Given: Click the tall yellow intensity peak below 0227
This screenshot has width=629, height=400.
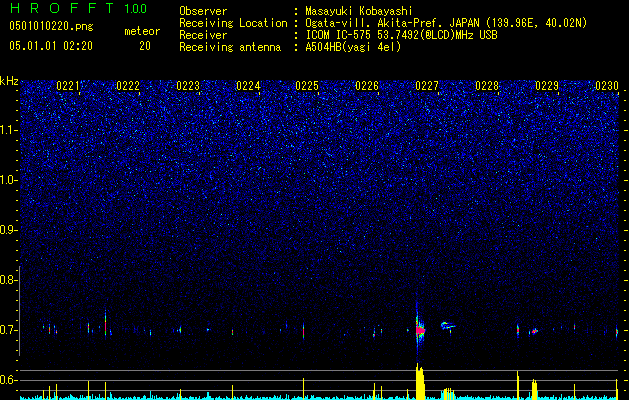Looking at the screenshot, I should 420,382.
